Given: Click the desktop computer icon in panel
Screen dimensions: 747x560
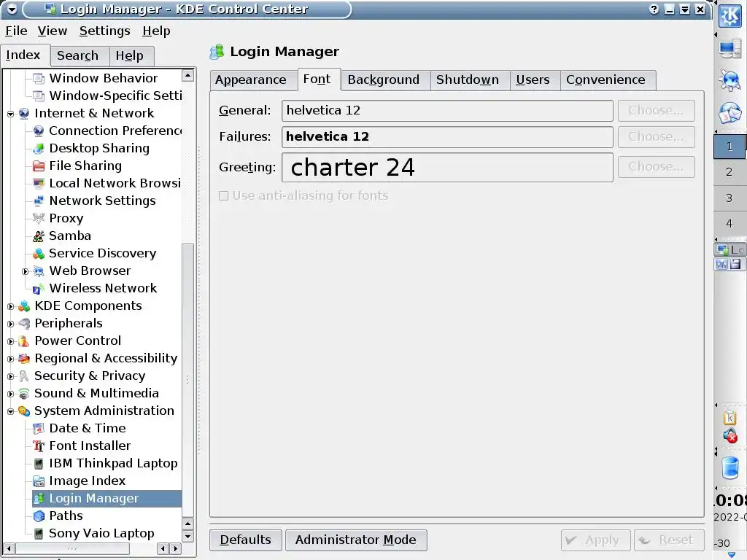Looking at the screenshot, I should coord(729,49).
